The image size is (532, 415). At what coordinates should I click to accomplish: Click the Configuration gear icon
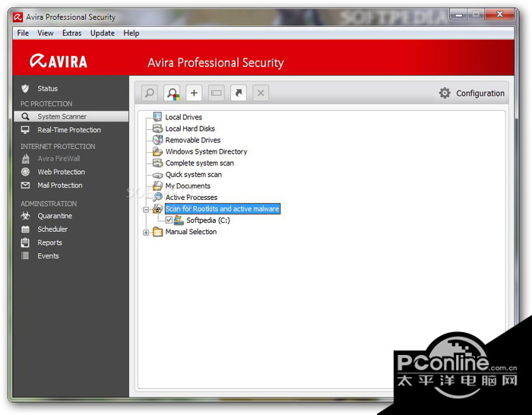445,93
